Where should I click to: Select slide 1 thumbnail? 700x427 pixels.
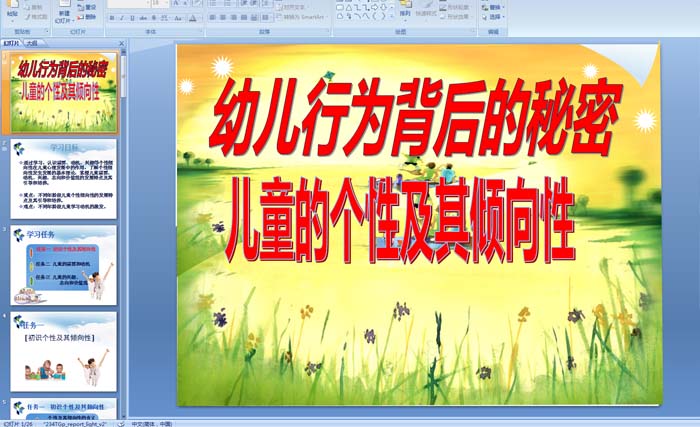63,92
